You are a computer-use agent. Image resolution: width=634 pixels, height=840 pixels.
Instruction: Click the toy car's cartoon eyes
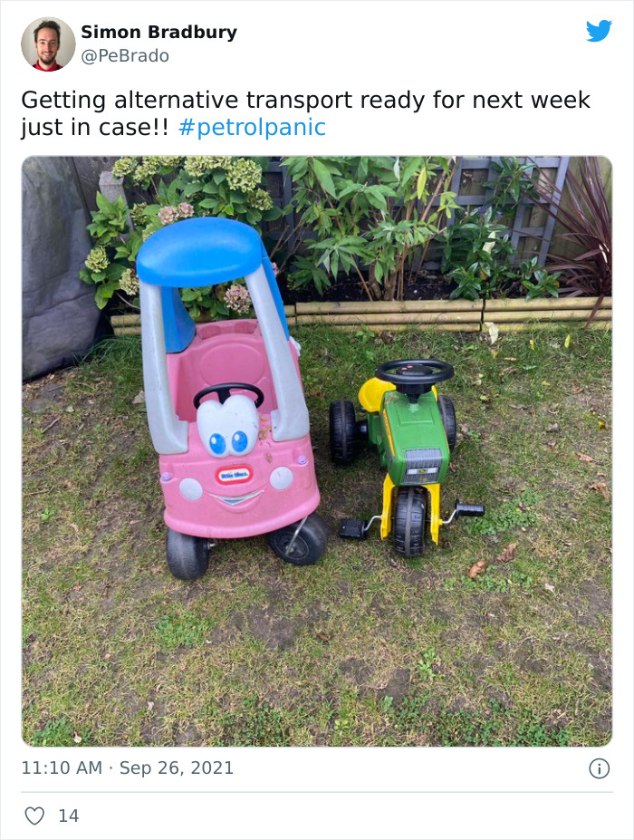point(228,429)
